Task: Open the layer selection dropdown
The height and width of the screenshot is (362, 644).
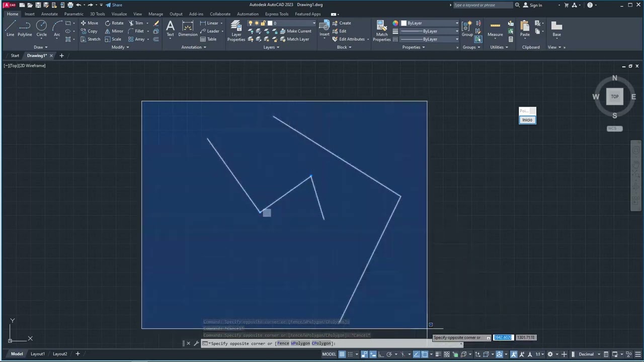Action: (282, 23)
